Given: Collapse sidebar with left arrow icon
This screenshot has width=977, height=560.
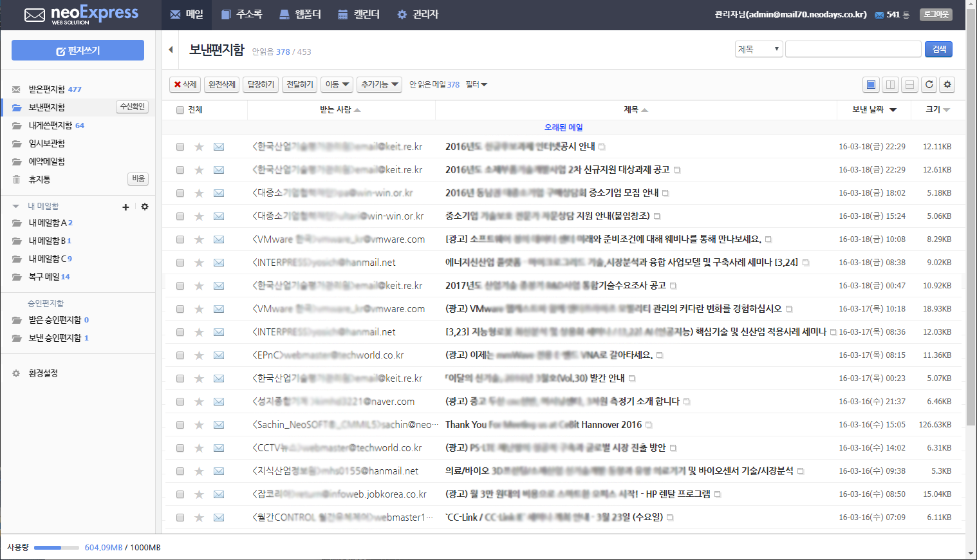Looking at the screenshot, I should tap(171, 50).
